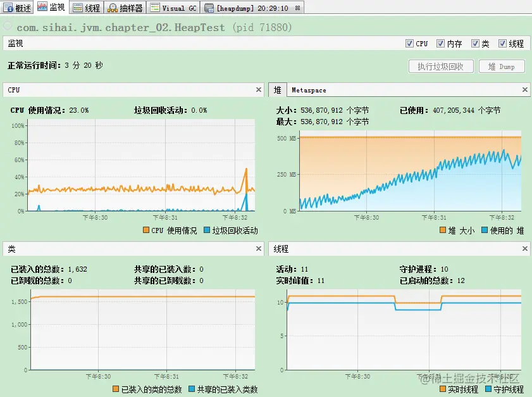This screenshot has height=397, width=532.
Task: Close the heapdump tab with its x icon
Action: pos(297,8)
